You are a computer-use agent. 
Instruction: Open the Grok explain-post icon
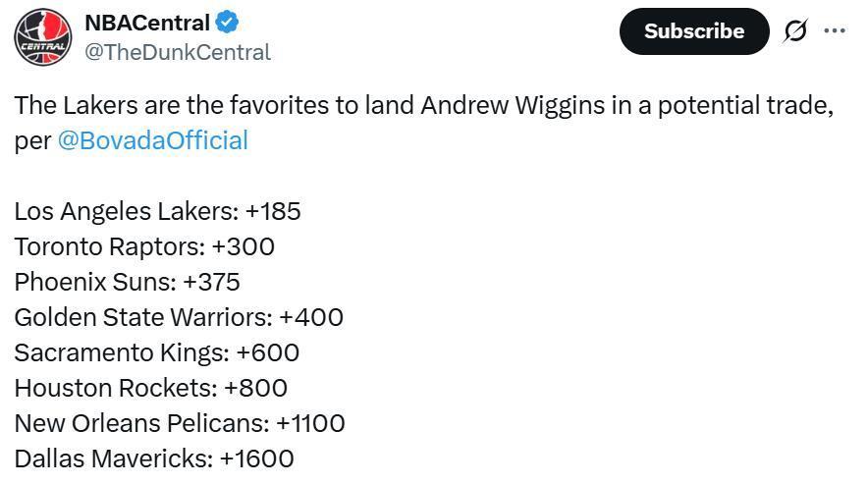coord(795,31)
